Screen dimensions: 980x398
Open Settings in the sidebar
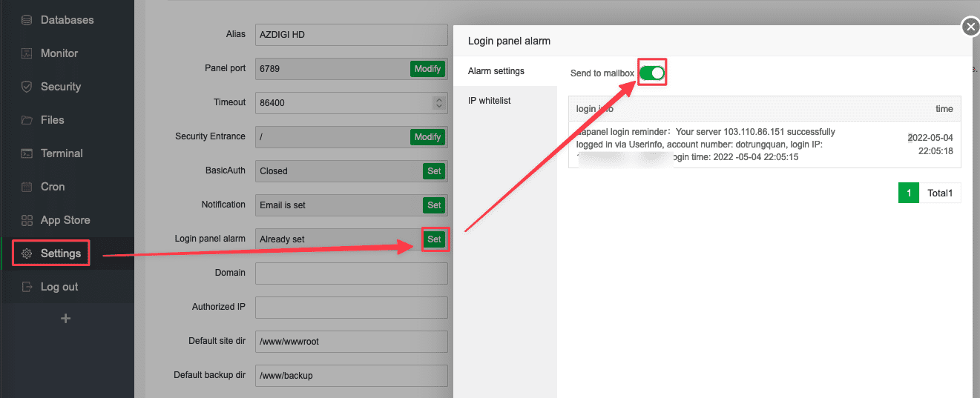click(x=60, y=253)
